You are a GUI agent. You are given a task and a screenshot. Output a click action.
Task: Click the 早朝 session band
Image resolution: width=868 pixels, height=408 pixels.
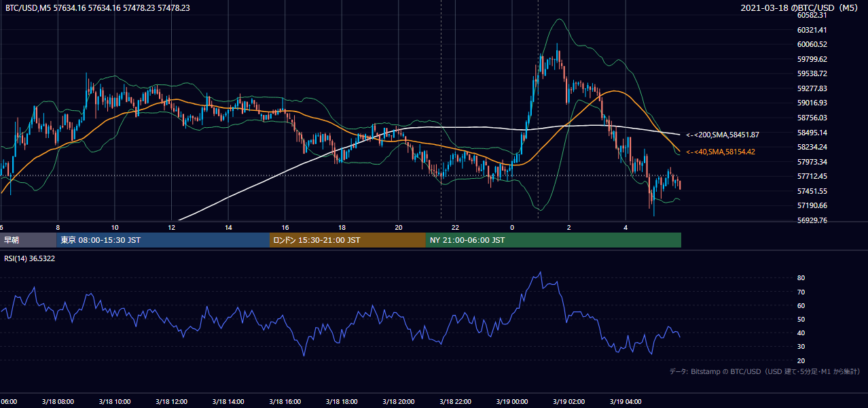29,240
